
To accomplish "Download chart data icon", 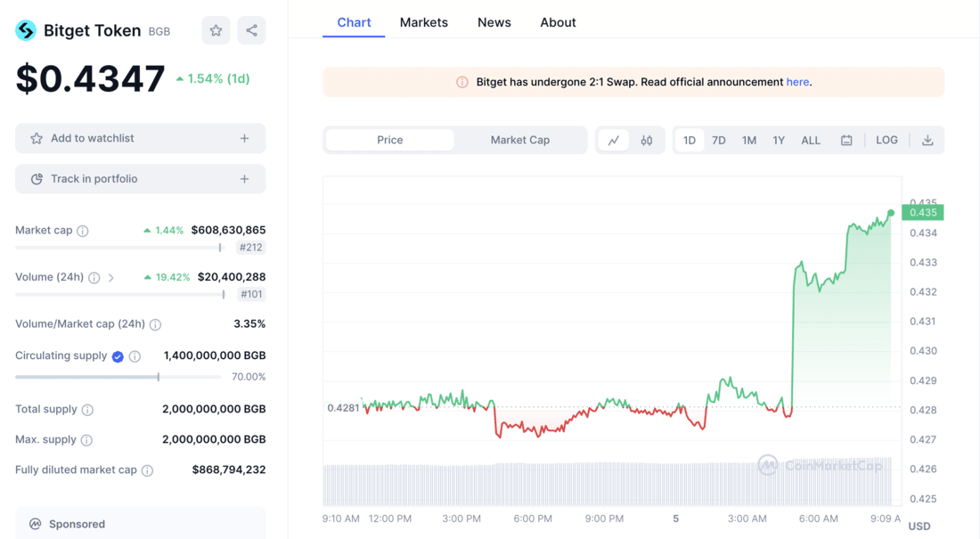I will coord(927,140).
